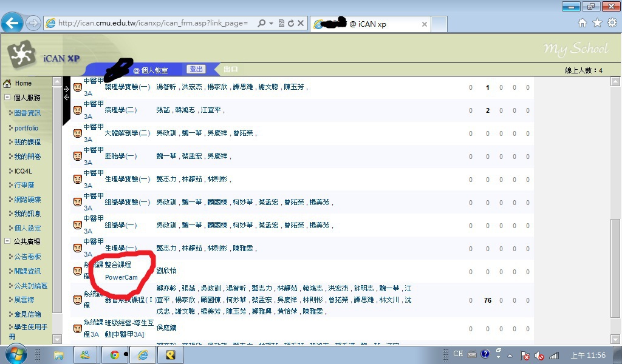Open 開課資訊 in the sidebar
This screenshot has height=364, width=622.
click(27, 271)
